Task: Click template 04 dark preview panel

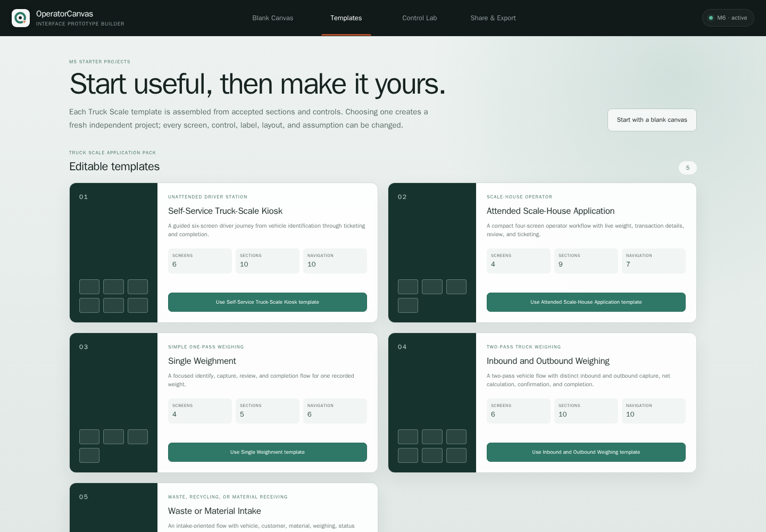Action: pos(432,403)
